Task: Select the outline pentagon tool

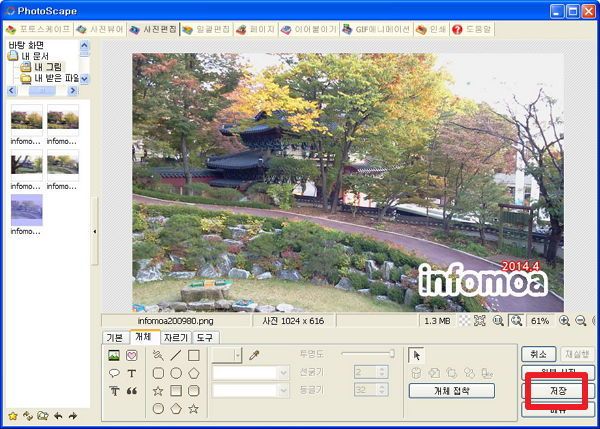Action: pyautogui.click(x=194, y=373)
